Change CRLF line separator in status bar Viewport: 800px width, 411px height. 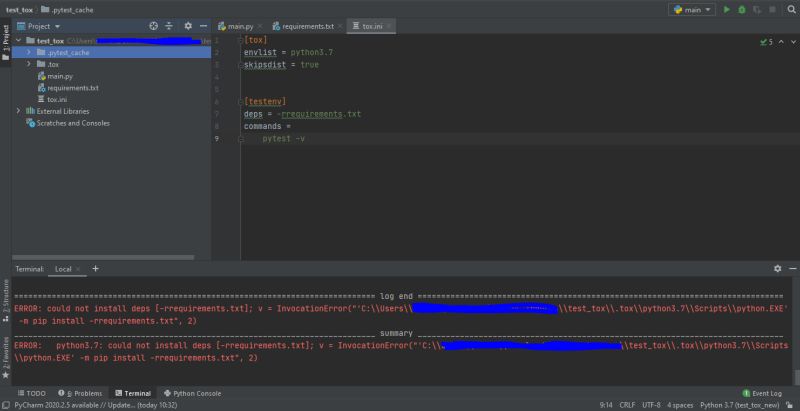click(627, 405)
